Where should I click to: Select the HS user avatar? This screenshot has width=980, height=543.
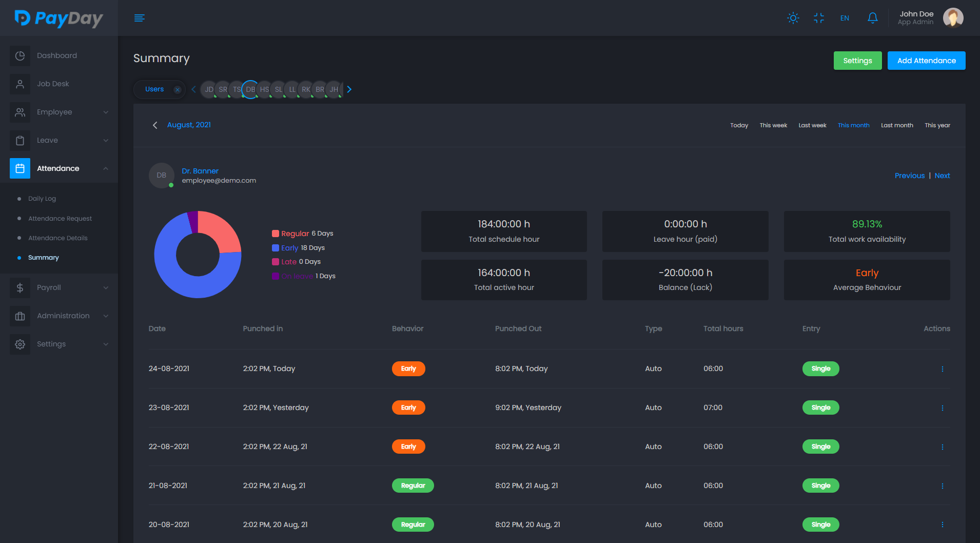tap(264, 89)
